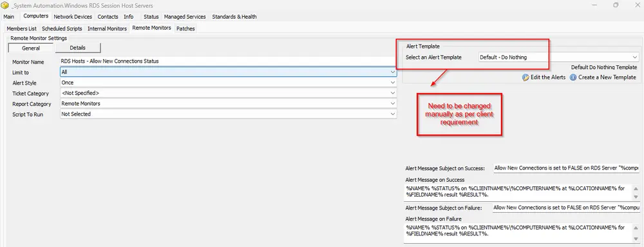The height and width of the screenshot is (247, 644).
Task: Click Alert Message Subject on Success field
Action: pos(567,168)
